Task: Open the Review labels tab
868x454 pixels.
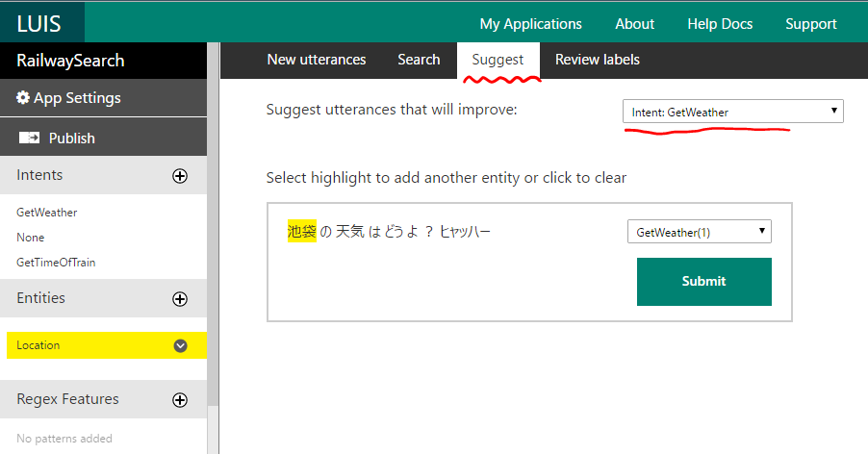Action: tap(598, 60)
